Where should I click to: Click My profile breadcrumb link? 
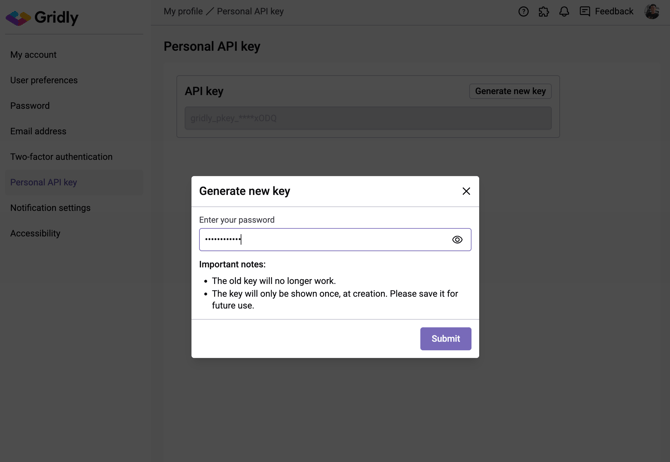(183, 12)
